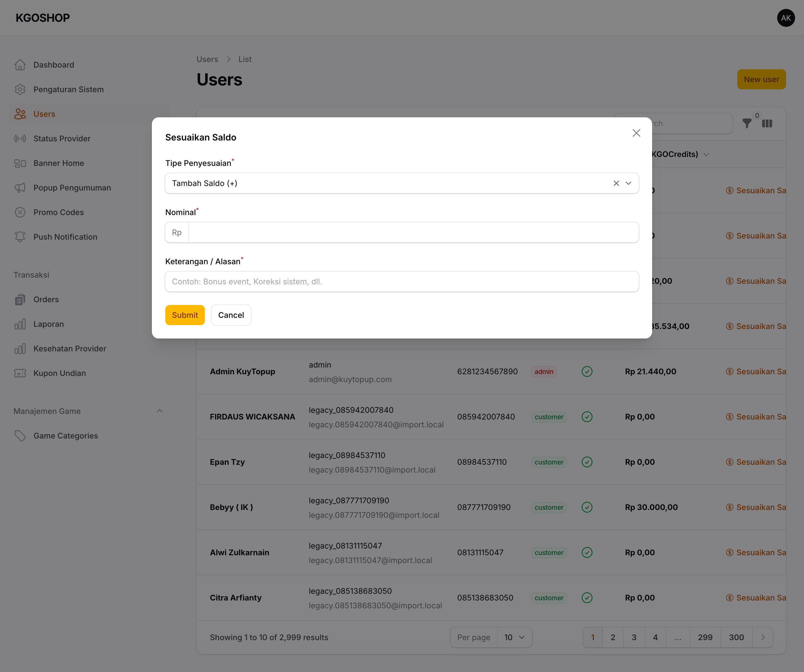This screenshot has height=672, width=804.
Task: Click the Orders clipboard icon
Action: tap(20, 300)
